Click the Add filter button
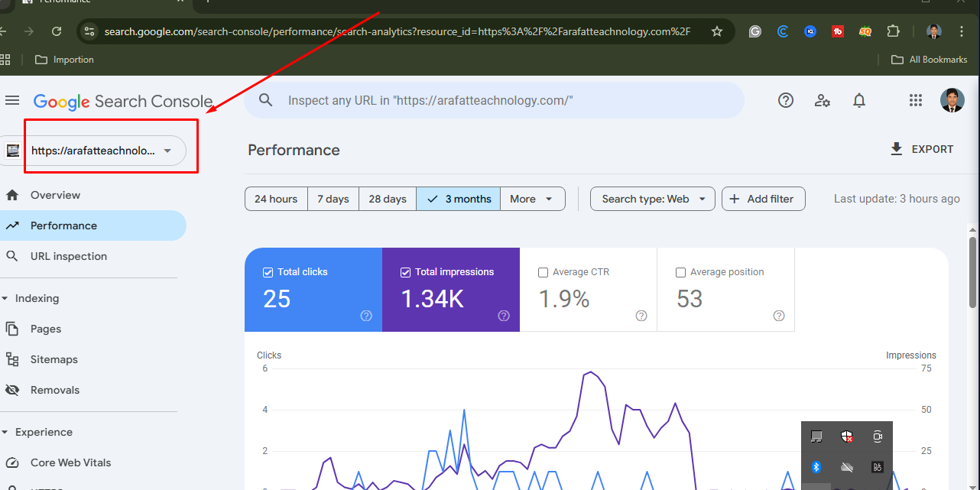 coord(763,199)
